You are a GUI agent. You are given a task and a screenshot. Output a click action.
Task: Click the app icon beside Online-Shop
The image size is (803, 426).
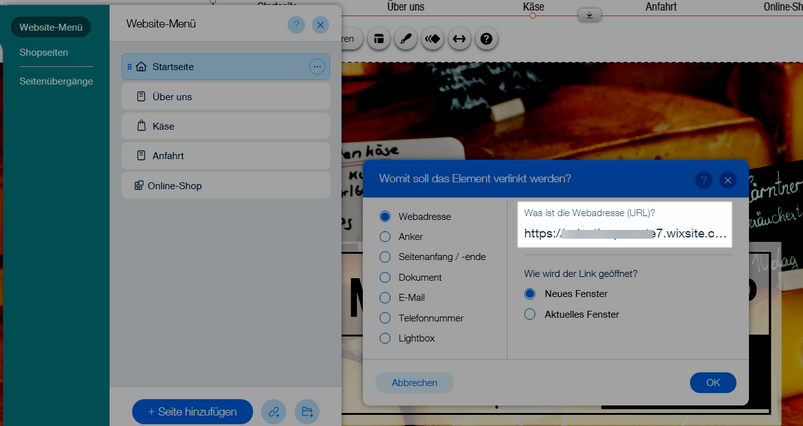pos(139,185)
